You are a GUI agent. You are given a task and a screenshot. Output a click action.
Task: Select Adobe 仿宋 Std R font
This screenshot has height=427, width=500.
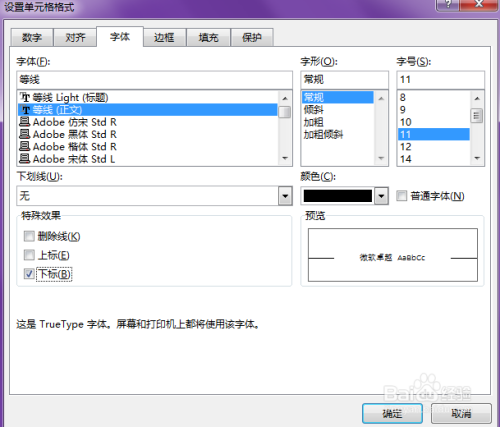coord(148,122)
